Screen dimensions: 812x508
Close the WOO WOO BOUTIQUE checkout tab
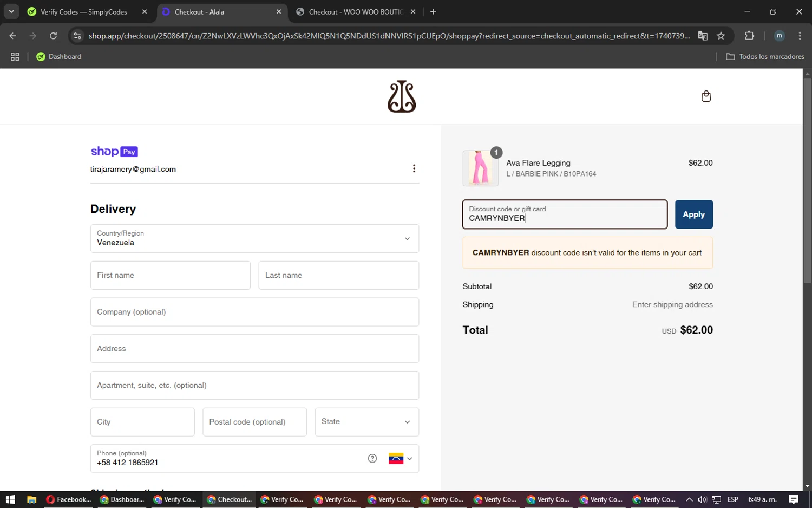413,12
